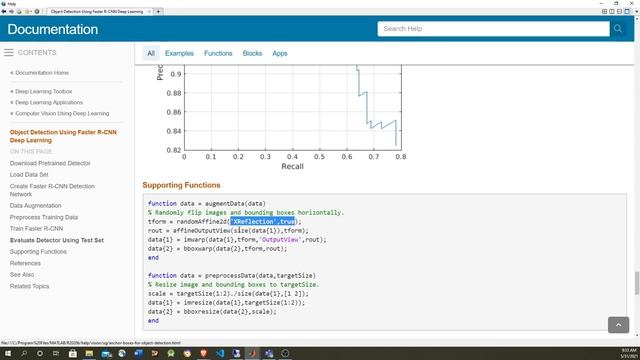The height and width of the screenshot is (360, 640).
Task: Click the 'XReflection',true highlighted code text
Action: (x=263, y=222)
